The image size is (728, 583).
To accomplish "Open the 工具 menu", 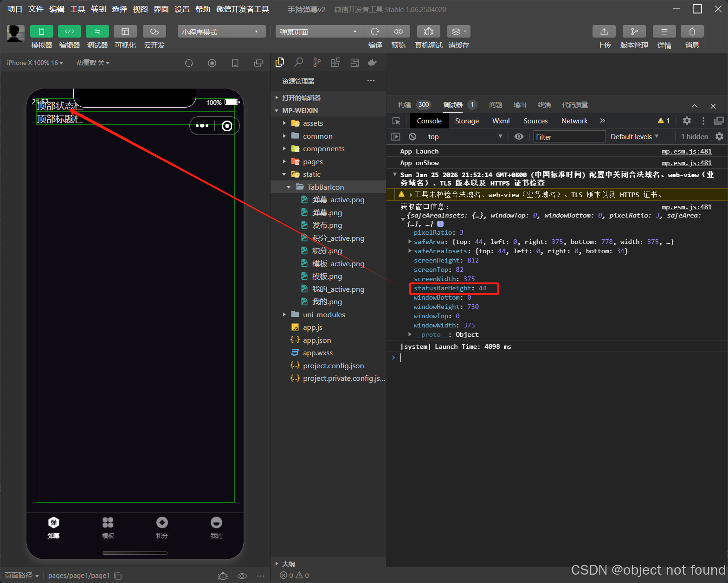I will [x=77, y=9].
